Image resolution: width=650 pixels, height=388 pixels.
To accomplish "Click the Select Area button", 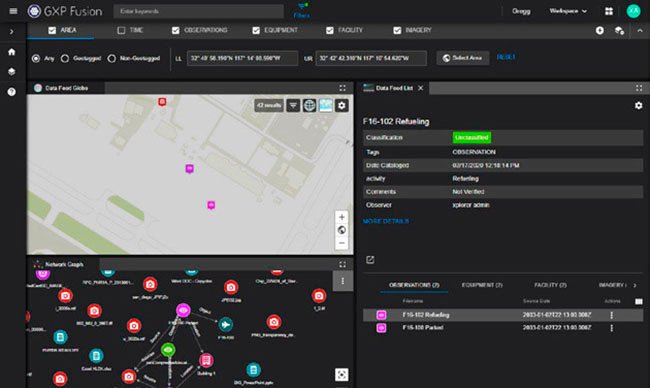I will tap(463, 58).
